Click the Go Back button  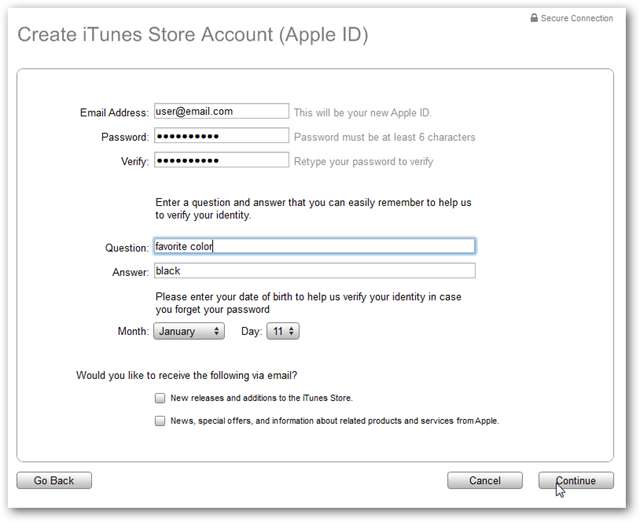tap(54, 480)
